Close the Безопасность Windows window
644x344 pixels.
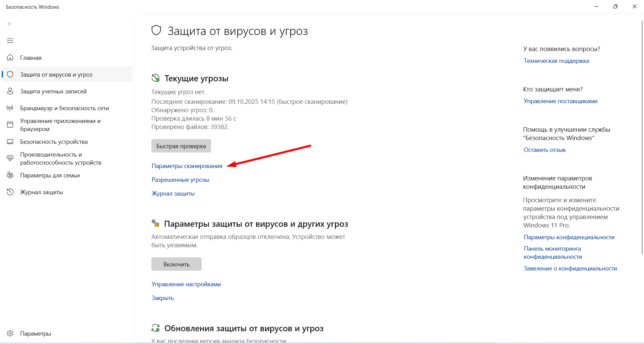coord(634,6)
